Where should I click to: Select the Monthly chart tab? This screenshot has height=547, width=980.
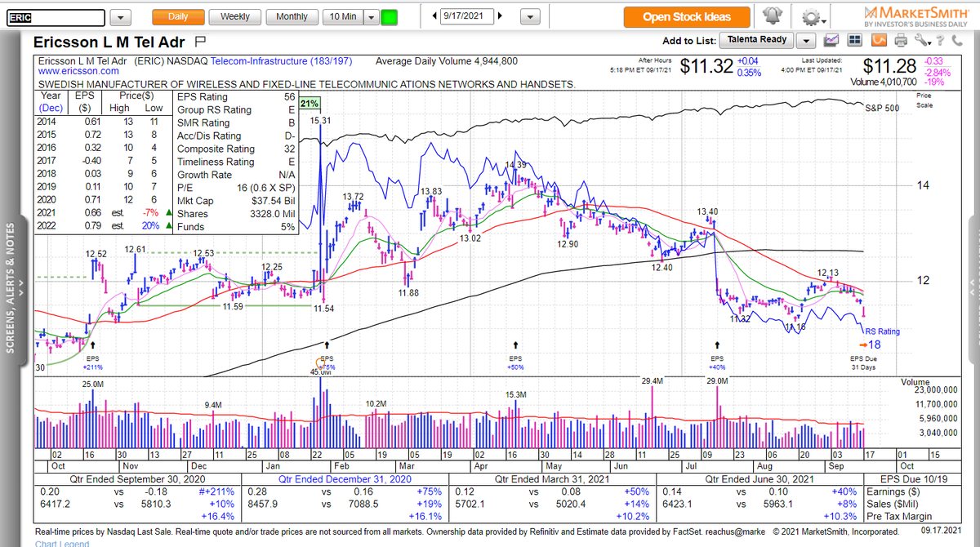pyautogui.click(x=292, y=16)
